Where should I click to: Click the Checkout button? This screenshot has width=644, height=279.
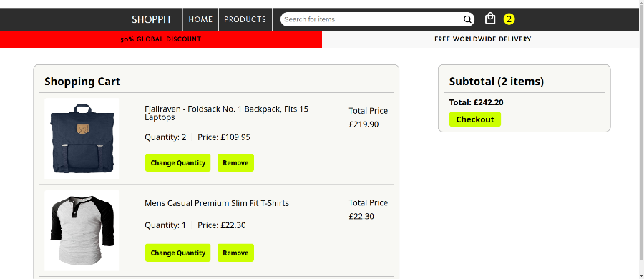pos(475,119)
